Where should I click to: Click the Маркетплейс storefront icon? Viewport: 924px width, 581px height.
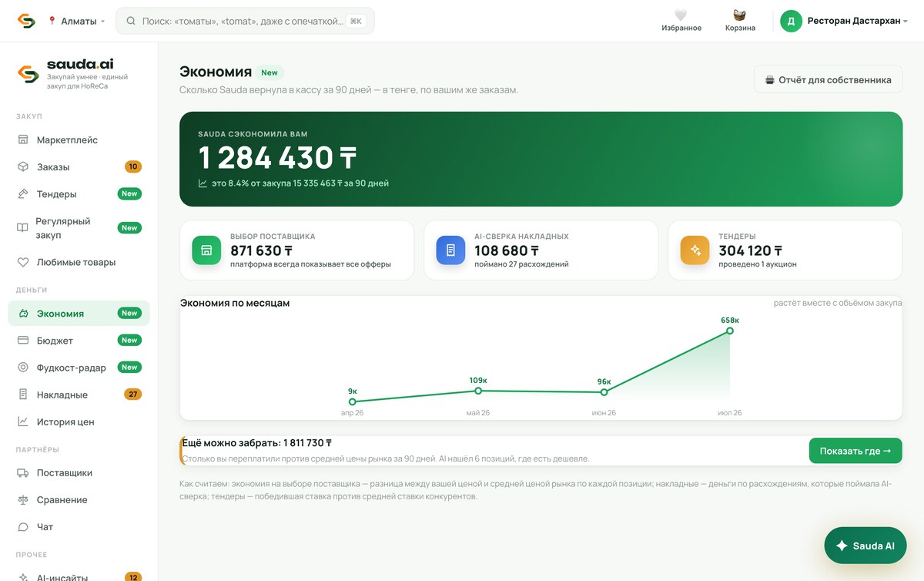coord(22,140)
